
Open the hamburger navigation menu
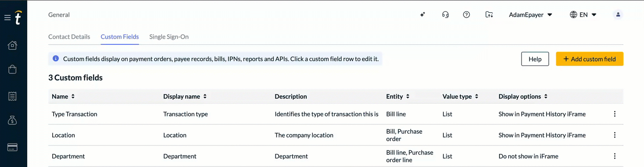(7, 18)
